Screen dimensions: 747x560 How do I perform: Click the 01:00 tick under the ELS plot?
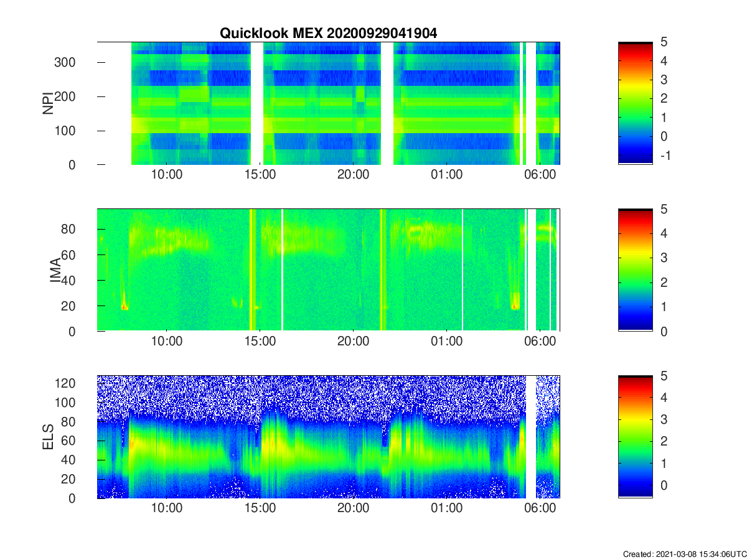tap(446, 508)
